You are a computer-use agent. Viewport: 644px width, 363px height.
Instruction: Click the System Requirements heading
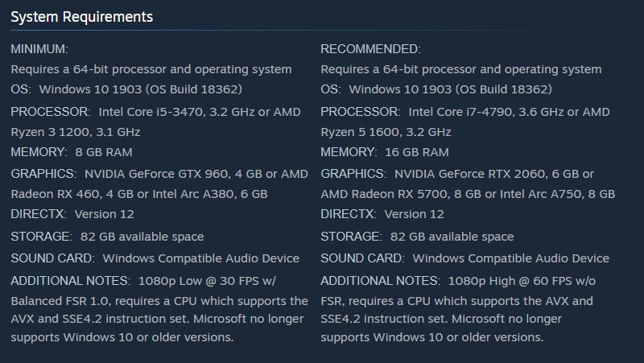81,16
